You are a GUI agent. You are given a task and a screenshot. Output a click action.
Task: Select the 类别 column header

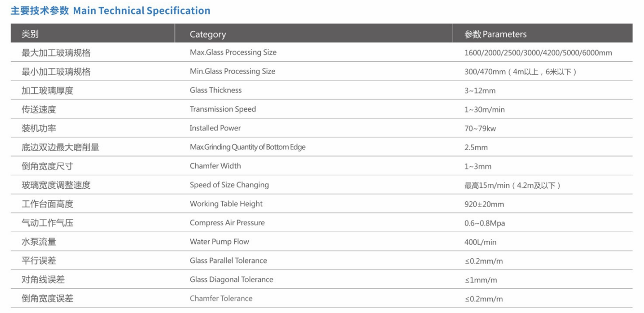30,34
